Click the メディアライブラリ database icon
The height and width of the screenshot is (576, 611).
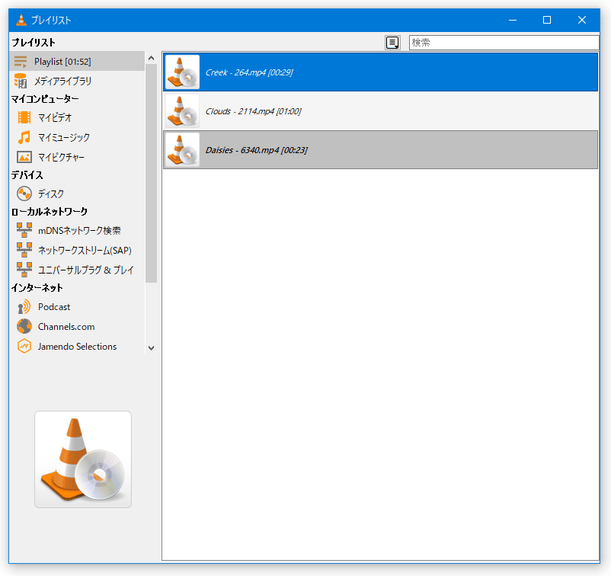pyautogui.click(x=20, y=81)
